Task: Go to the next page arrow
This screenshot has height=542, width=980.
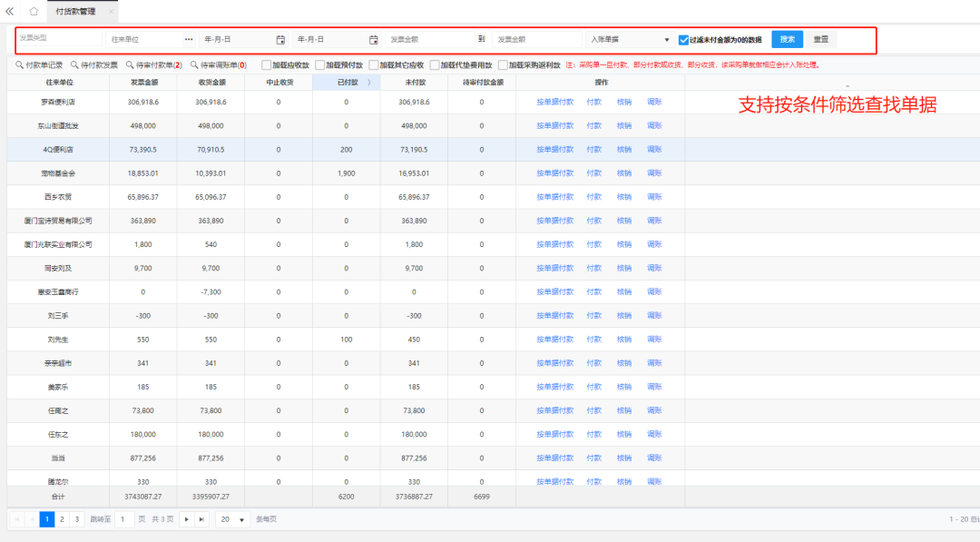Action: pyautogui.click(x=186, y=519)
